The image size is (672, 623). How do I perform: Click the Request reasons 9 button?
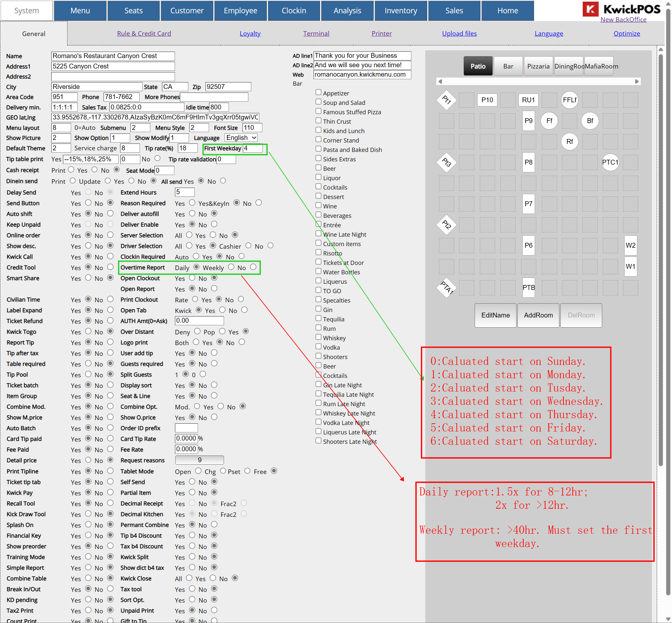(199, 460)
